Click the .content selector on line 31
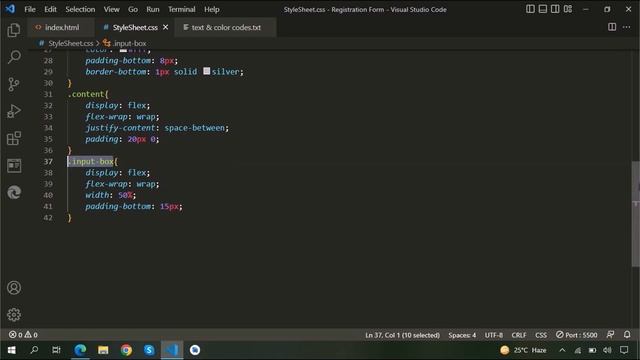This screenshot has height=360, width=640. (x=87, y=94)
